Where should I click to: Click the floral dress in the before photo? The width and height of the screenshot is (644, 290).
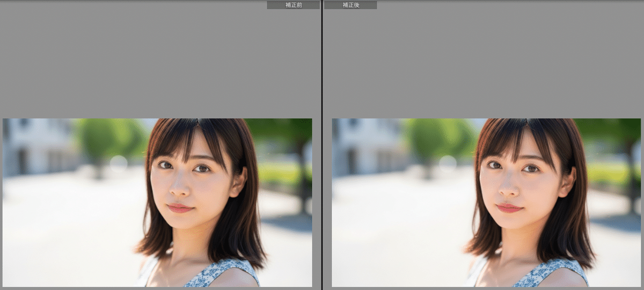[x=225, y=273]
